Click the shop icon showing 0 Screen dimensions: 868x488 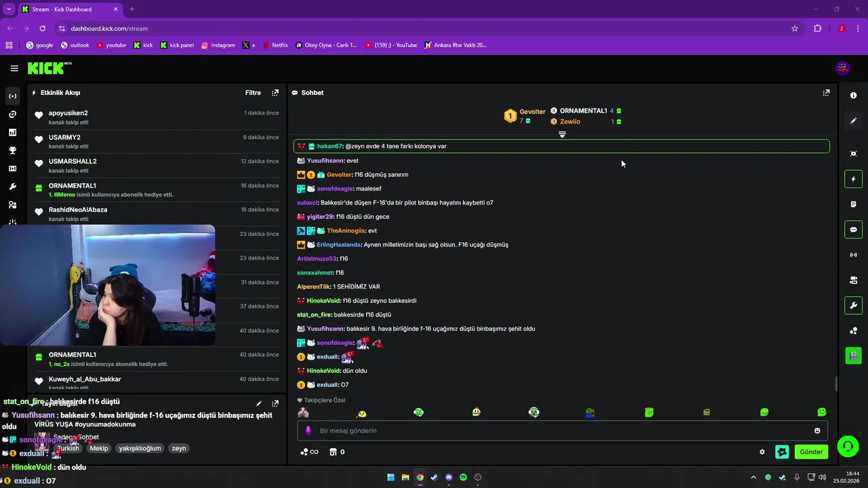tap(336, 452)
